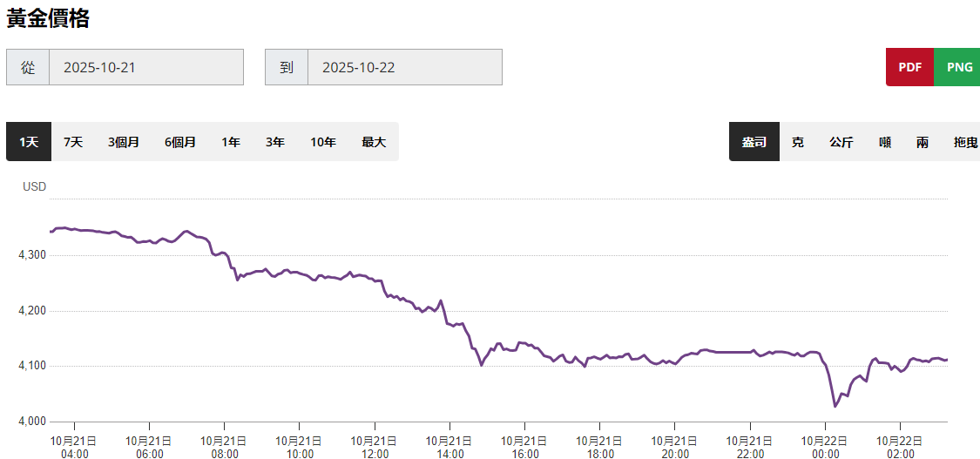Select the 1天 time range tab
980x459 pixels.
coord(29,142)
